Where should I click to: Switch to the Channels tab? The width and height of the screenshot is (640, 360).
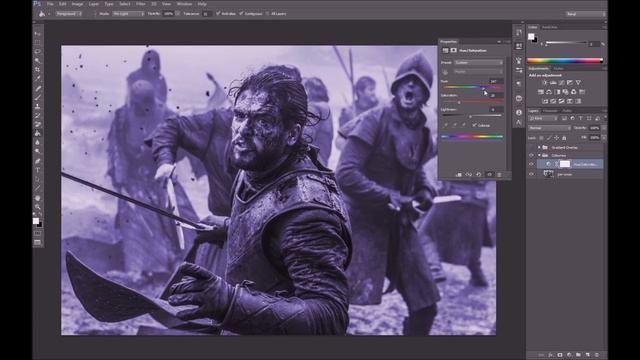(550, 111)
